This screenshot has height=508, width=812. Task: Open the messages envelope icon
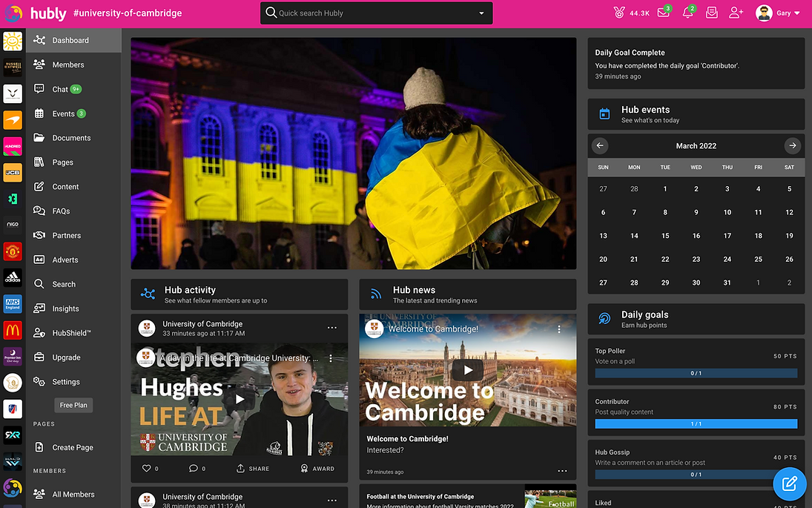pos(664,13)
